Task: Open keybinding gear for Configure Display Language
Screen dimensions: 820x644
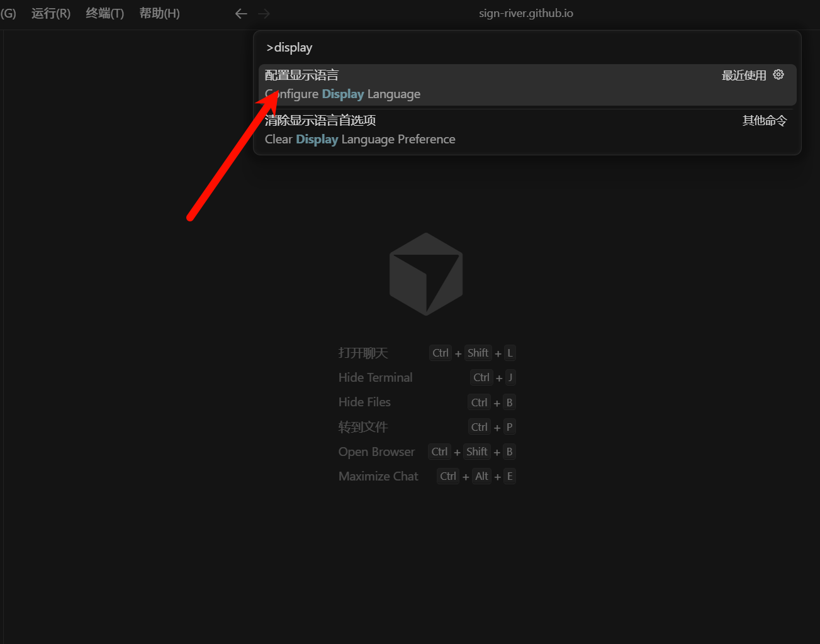Action: [x=778, y=75]
